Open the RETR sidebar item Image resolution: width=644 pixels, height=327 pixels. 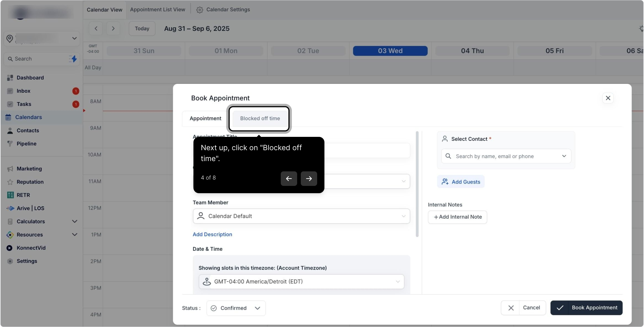point(23,195)
